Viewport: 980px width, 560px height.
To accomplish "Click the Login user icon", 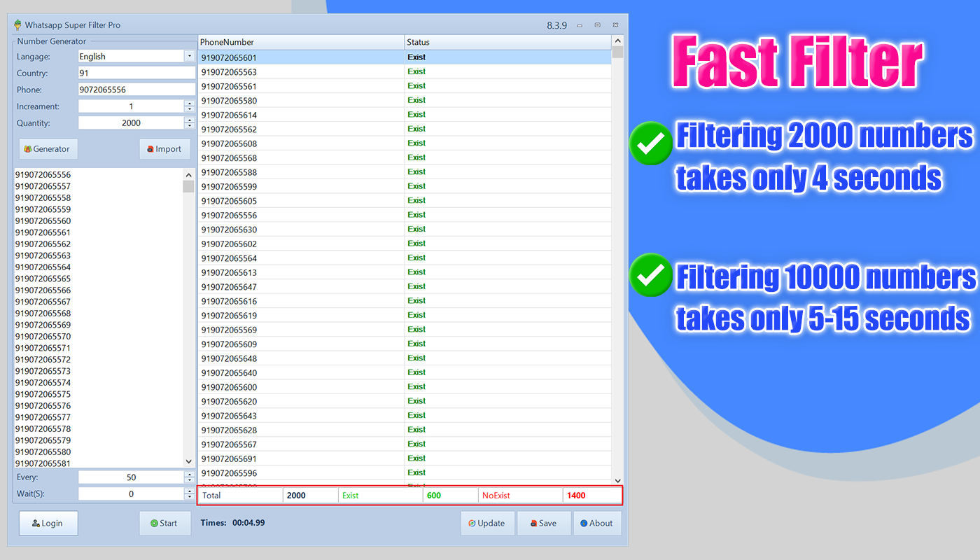I will click(x=36, y=524).
